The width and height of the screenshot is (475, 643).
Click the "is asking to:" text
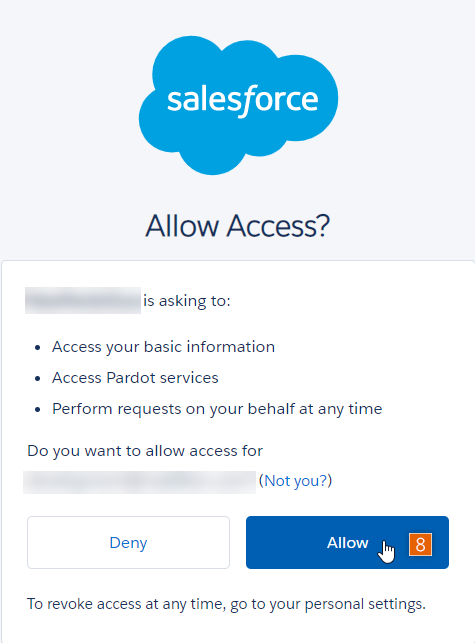[187, 301]
